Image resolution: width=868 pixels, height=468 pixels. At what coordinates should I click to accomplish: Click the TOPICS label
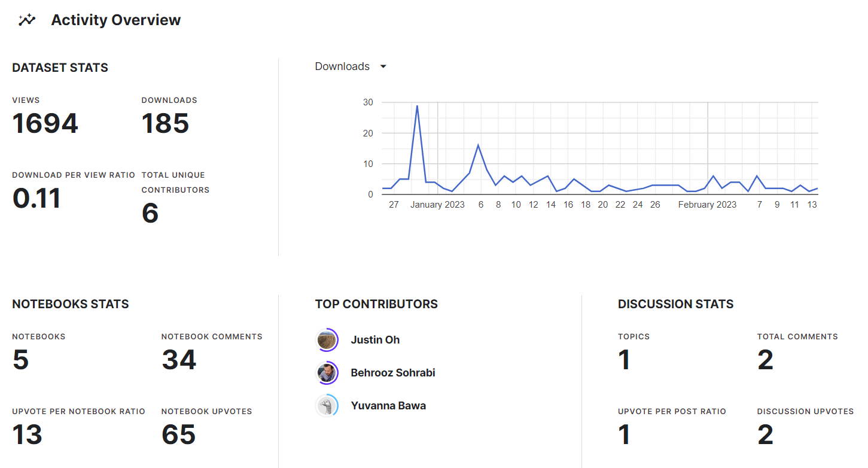(x=634, y=336)
